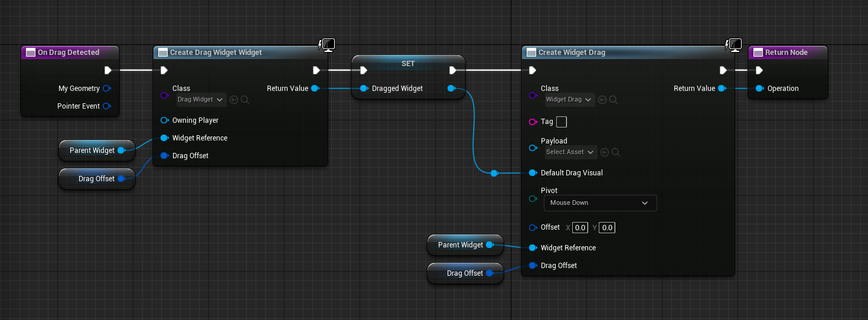Click the SET node blue output pin
The width and height of the screenshot is (868, 320).
tap(451, 89)
